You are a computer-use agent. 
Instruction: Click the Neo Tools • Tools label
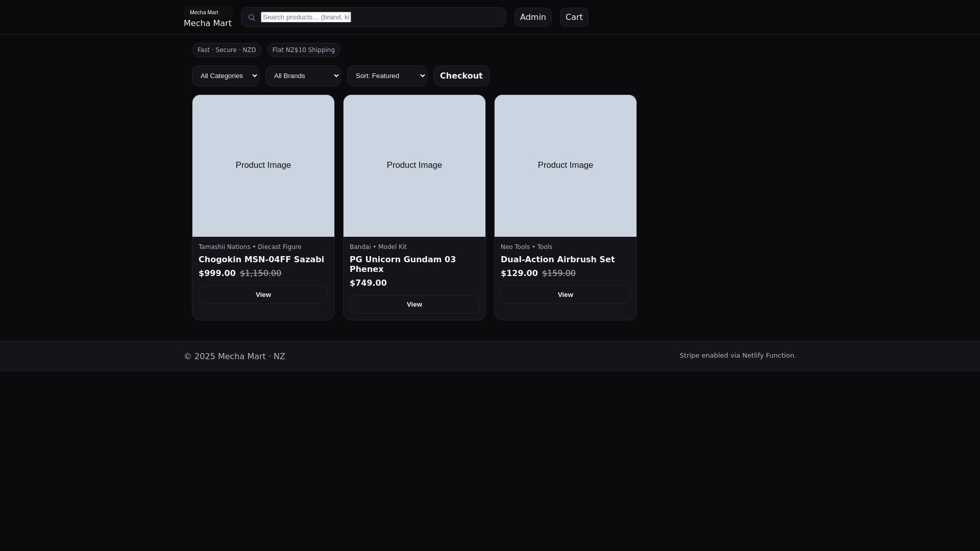coord(526,247)
